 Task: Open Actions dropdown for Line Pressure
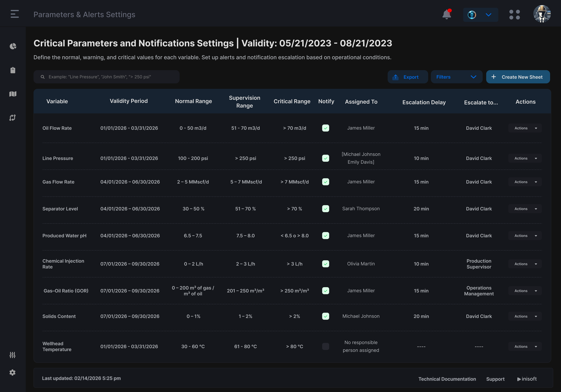pos(525,158)
